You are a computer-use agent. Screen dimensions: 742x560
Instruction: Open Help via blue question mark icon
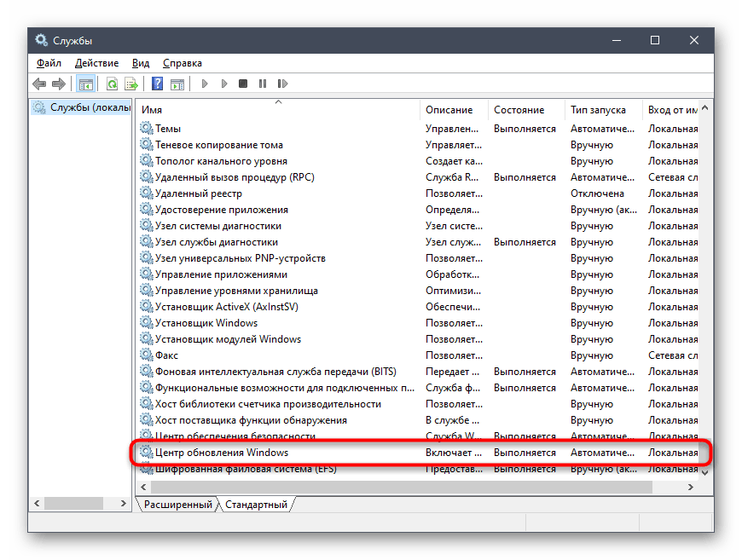coord(157,84)
